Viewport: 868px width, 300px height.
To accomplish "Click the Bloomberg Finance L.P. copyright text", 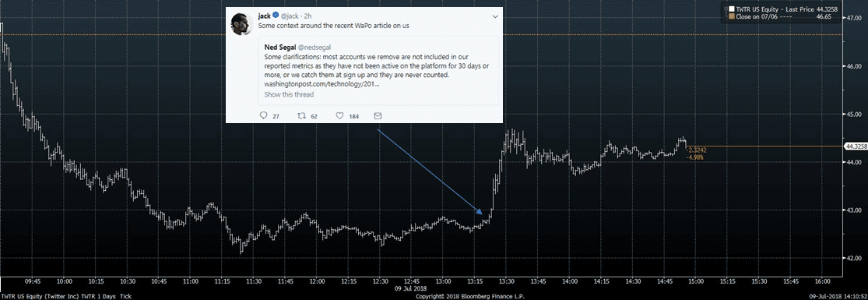I will [x=470, y=297].
